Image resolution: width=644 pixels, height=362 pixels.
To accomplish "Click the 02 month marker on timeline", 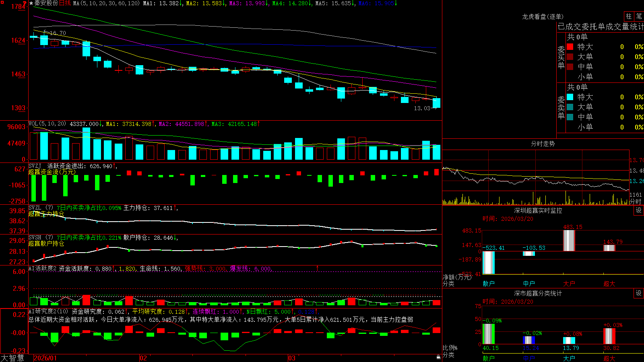I will [x=143, y=358].
